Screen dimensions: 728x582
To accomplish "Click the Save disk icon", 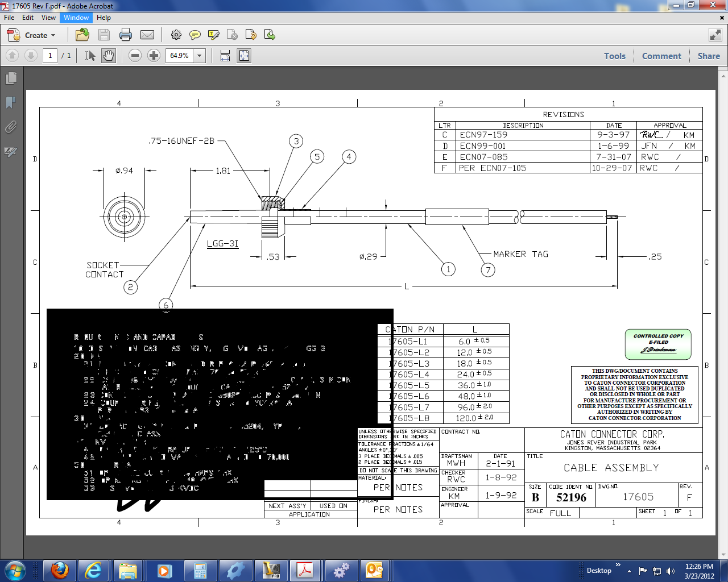I will click(104, 35).
